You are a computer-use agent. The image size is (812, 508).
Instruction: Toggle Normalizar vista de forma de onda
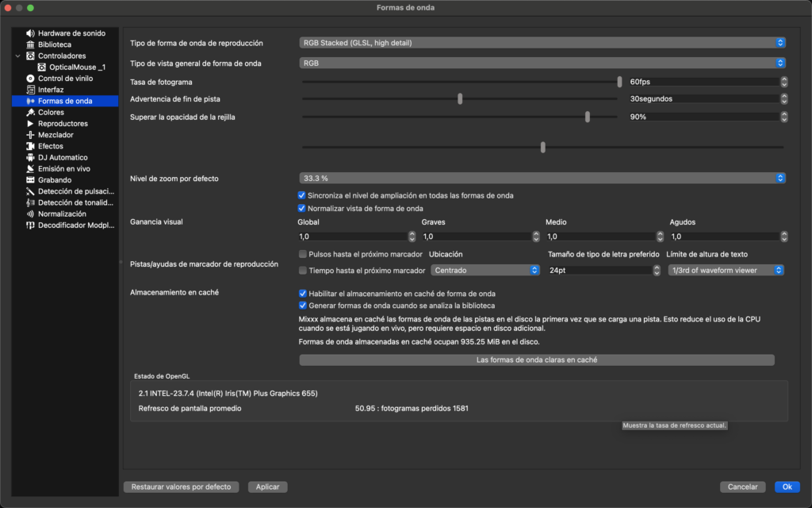click(301, 209)
